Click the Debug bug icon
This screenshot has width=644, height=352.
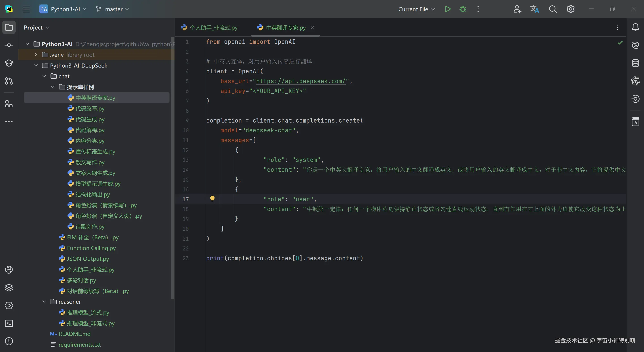(463, 9)
